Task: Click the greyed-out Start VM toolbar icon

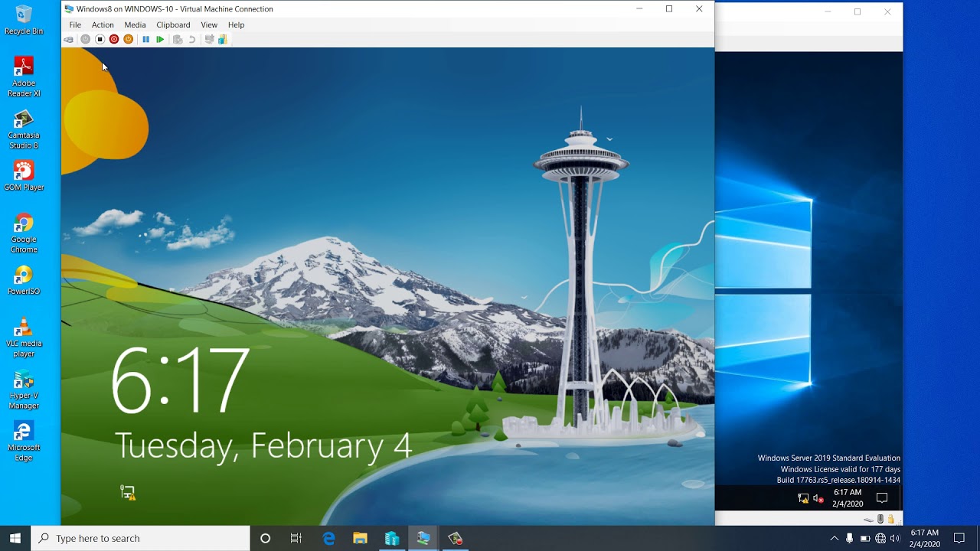Action: tap(85, 39)
